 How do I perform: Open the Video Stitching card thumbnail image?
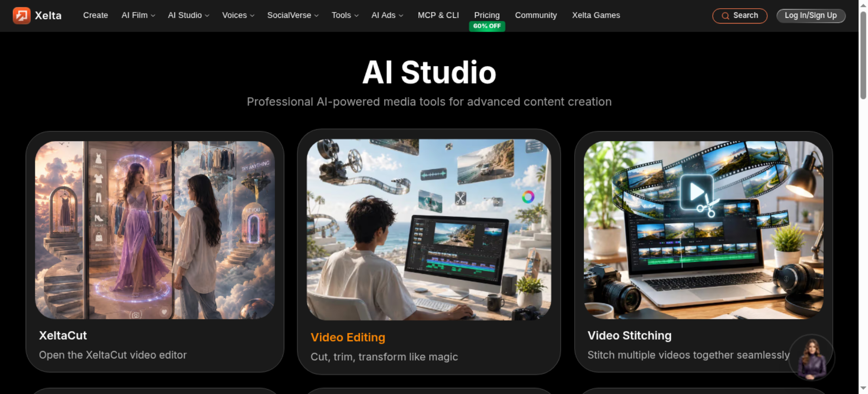pyautogui.click(x=704, y=230)
